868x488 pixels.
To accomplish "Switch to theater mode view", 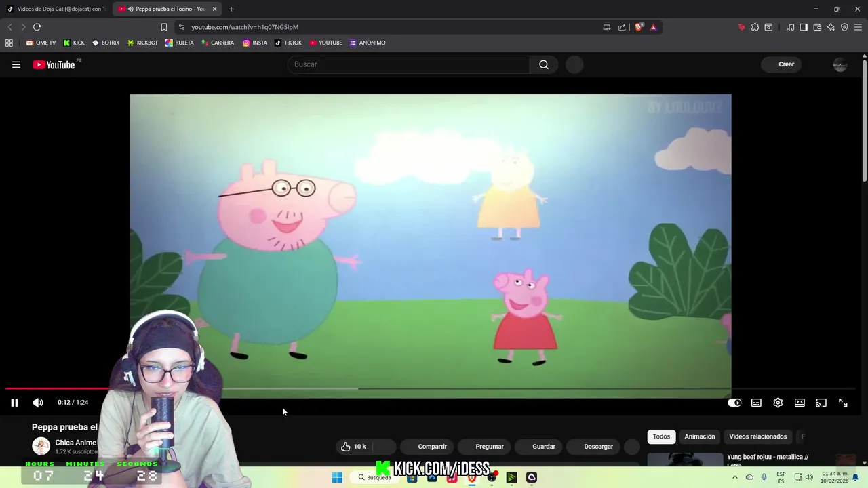I will (800, 403).
